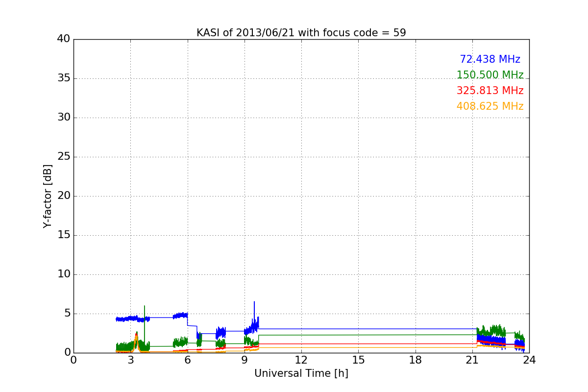The height and width of the screenshot is (392, 588).
Task: Click the y-axis tick label '30'
Action: coord(64,118)
